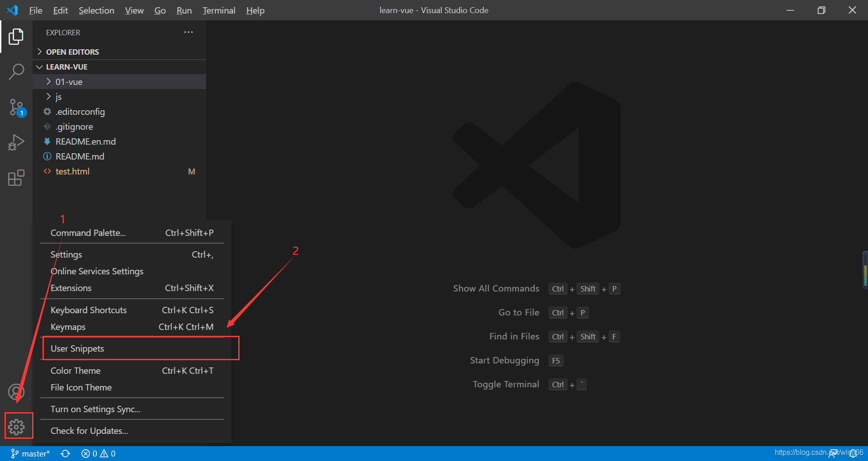Click the test.html file icon
The height and width of the screenshot is (461, 868).
click(47, 171)
